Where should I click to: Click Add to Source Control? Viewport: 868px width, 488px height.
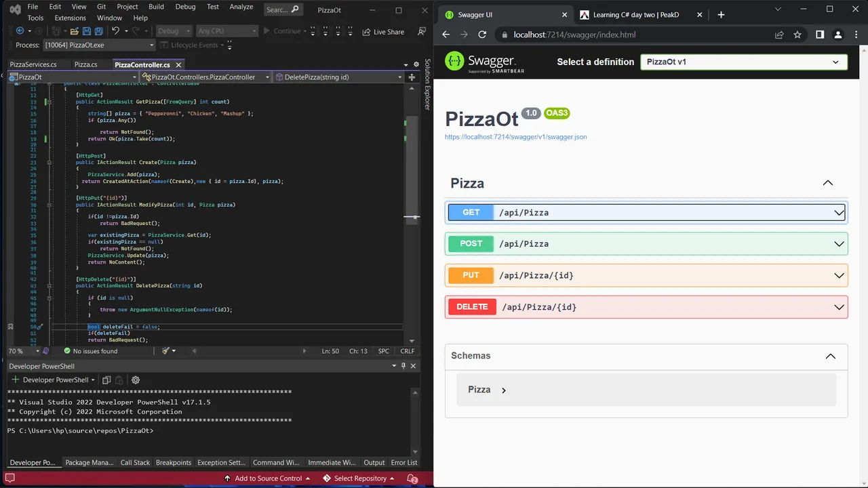[267, 479]
